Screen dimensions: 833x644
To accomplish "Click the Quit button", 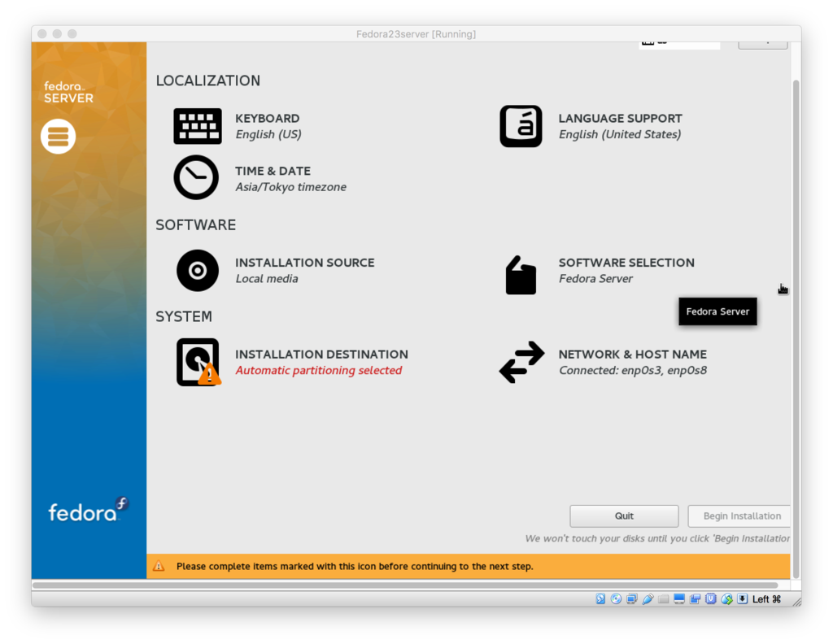I will point(624,516).
